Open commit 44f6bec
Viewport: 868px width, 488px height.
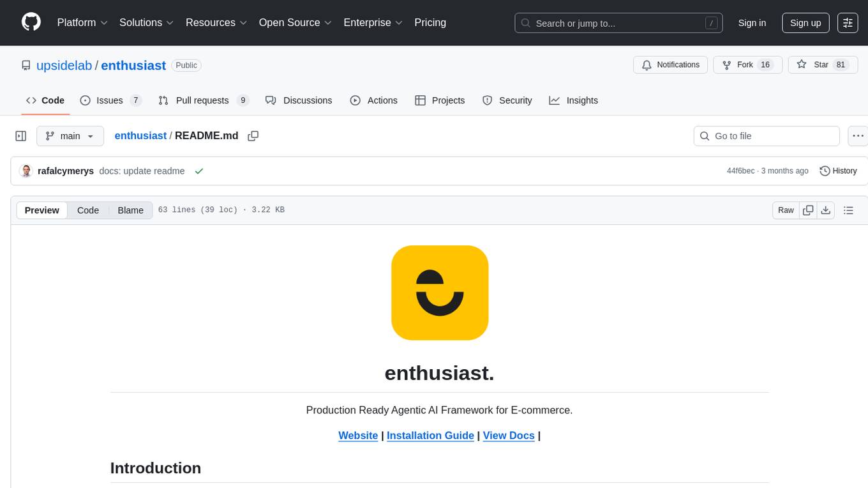point(740,171)
